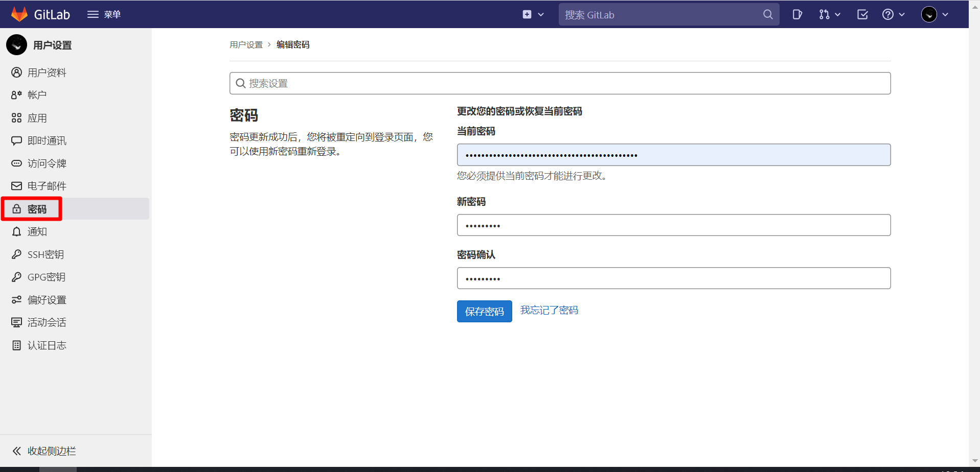Open the help question mark dropdown
Image resolution: width=980 pixels, height=472 pixels.
pos(893,14)
